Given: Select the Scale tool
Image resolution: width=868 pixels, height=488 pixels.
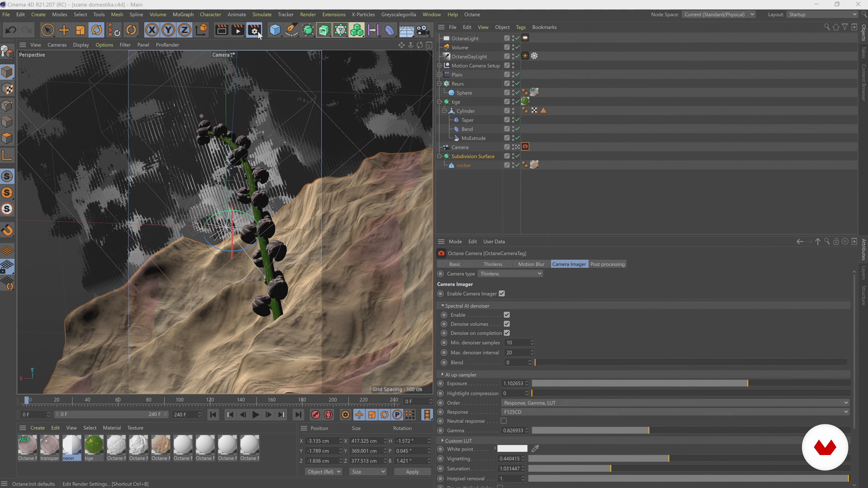Looking at the screenshot, I should 80,30.
